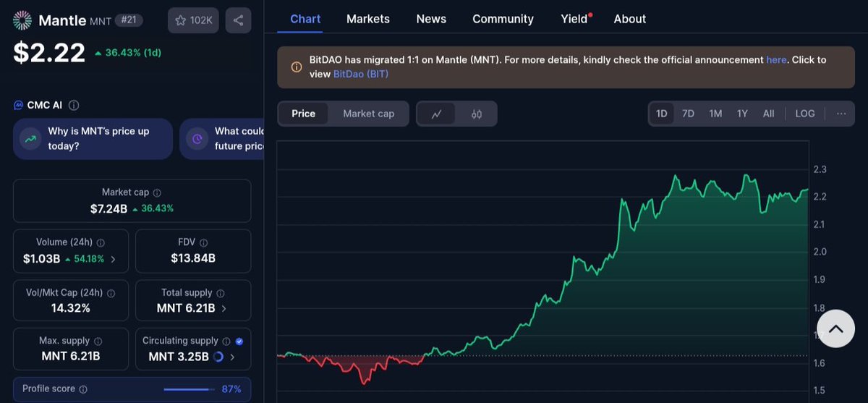This screenshot has height=403, width=868.
Task: Click the CMC AI info icon
Action: pos(74,106)
